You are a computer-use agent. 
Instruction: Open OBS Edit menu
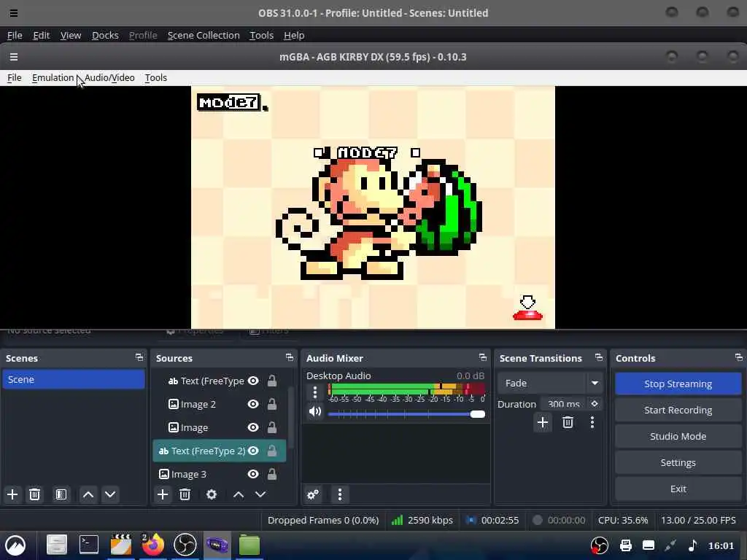coord(41,35)
